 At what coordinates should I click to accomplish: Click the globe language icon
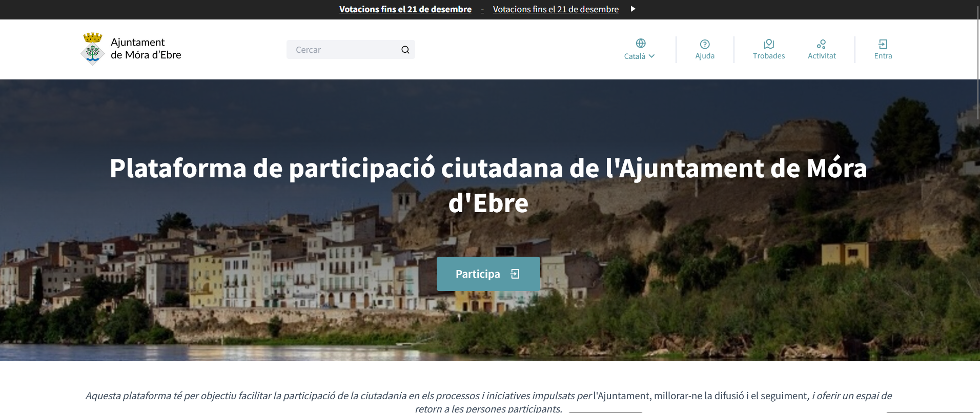pos(640,43)
